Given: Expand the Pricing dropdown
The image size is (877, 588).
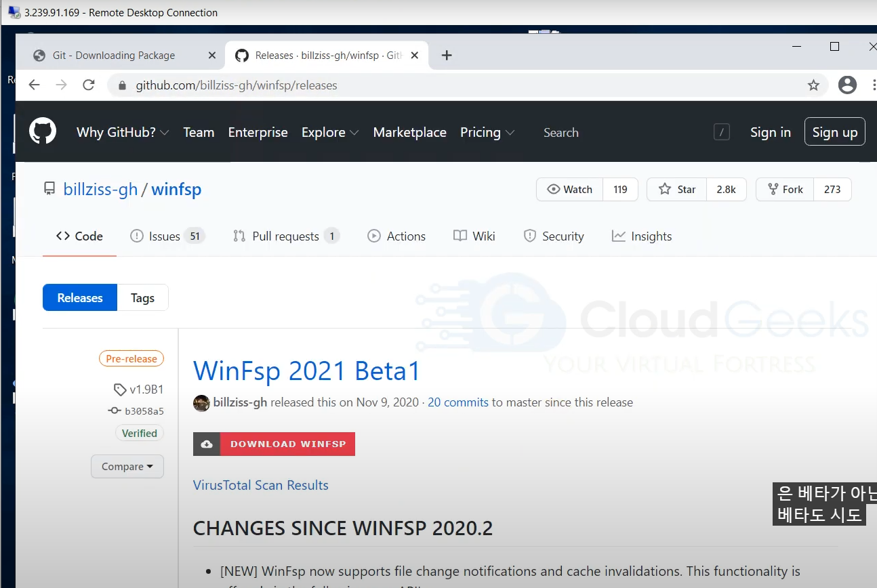Looking at the screenshot, I should coord(487,133).
